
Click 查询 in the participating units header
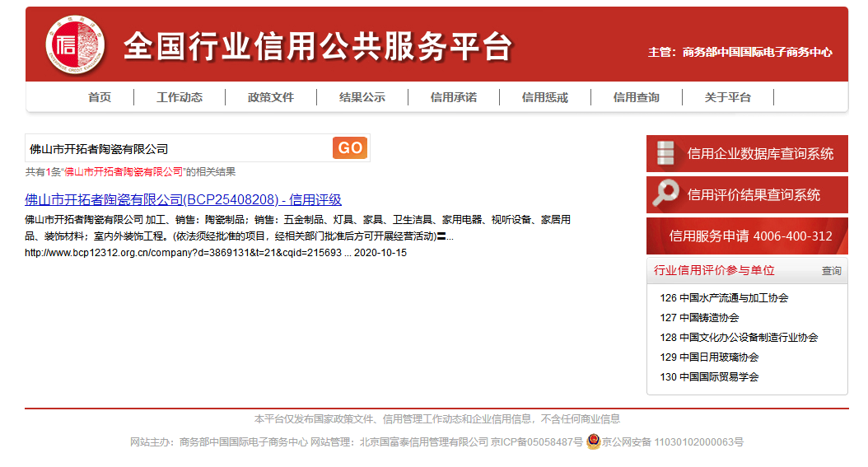click(831, 271)
